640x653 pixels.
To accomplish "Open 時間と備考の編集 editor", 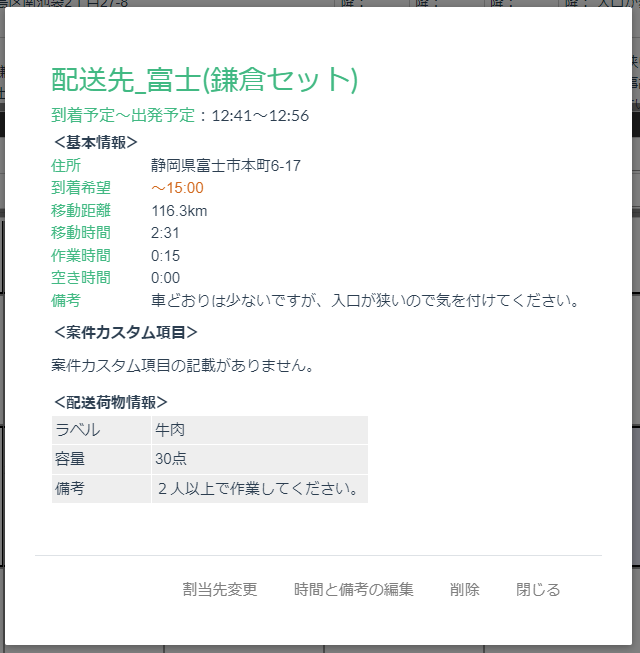I will point(353,589).
